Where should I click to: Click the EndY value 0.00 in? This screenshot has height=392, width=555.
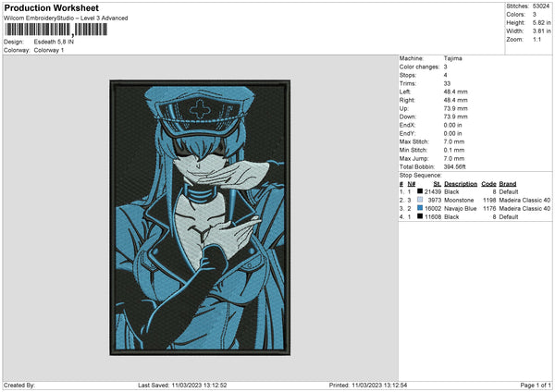(x=452, y=134)
